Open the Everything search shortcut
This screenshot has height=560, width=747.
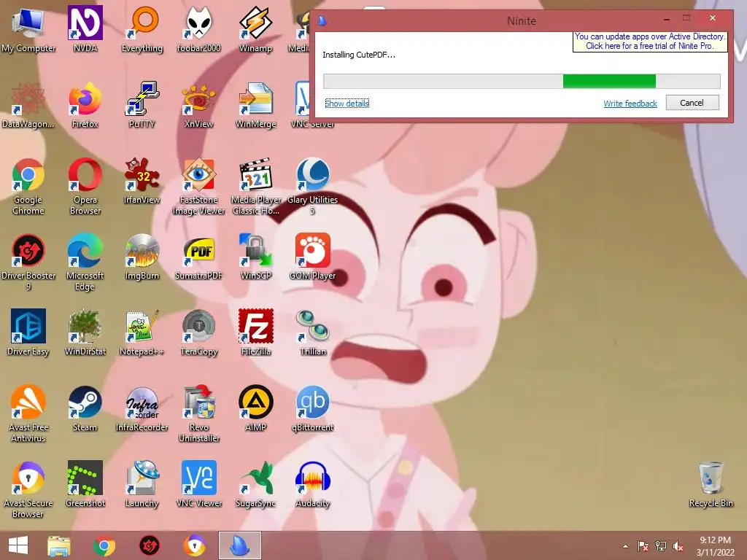click(142, 28)
